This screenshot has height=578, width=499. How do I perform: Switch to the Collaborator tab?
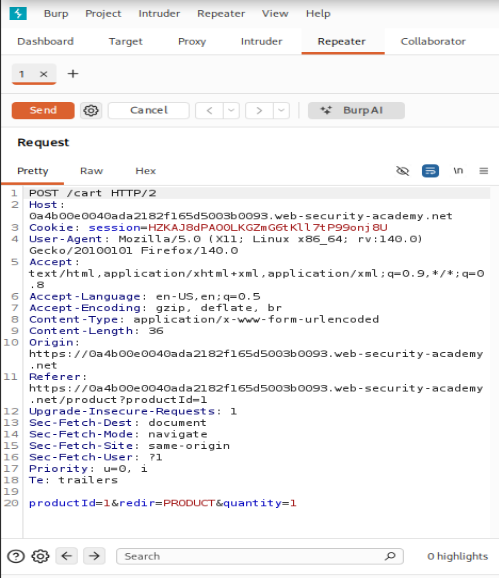click(433, 41)
